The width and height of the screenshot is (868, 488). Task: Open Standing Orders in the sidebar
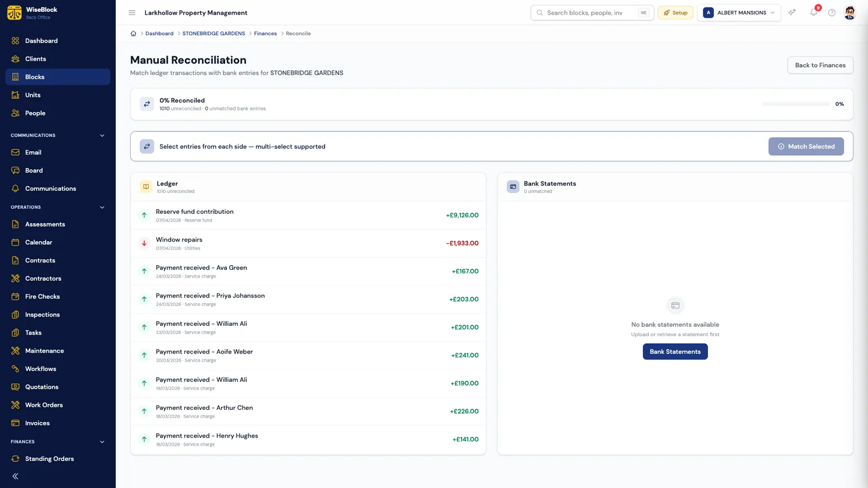click(58, 459)
